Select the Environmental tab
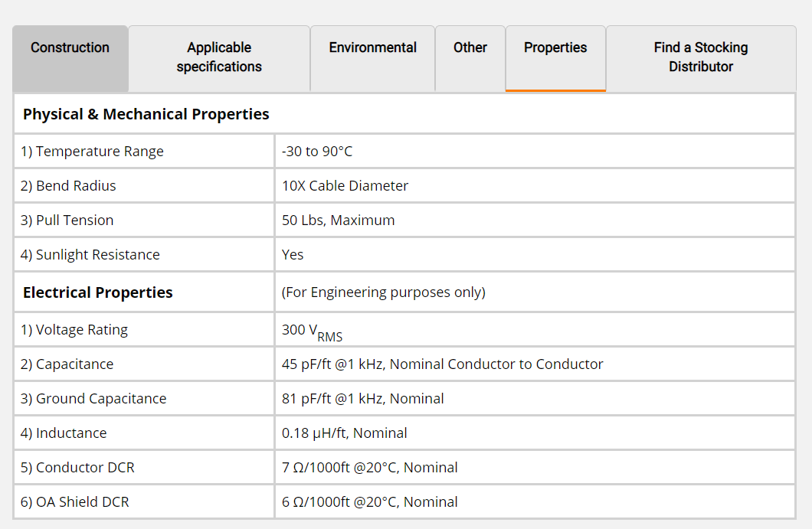 coord(372,48)
